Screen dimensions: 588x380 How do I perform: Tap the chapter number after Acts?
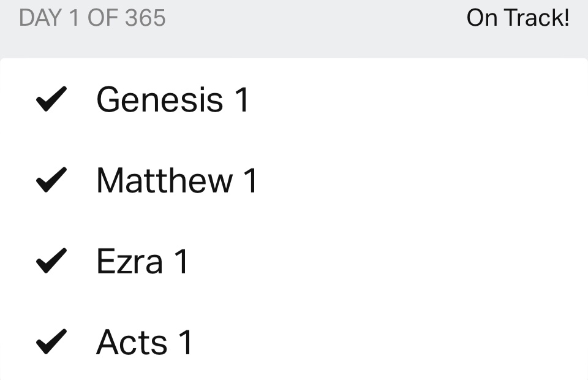pos(184,343)
